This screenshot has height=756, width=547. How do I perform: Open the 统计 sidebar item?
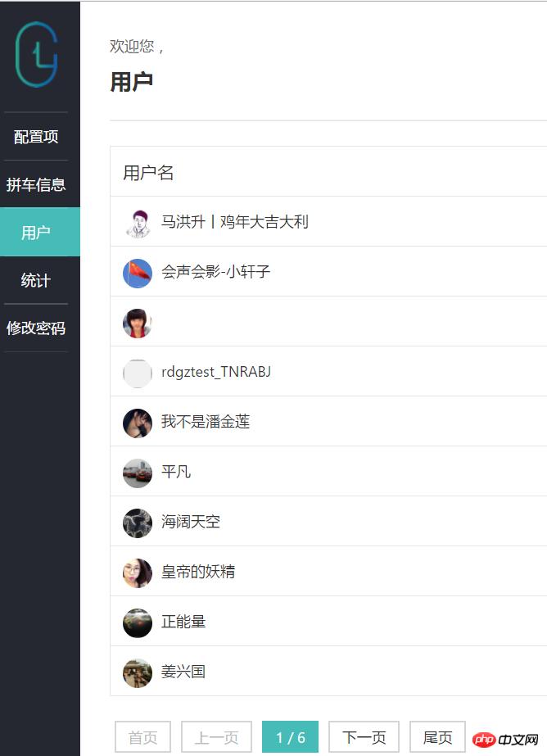pyautogui.click(x=36, y=280)
